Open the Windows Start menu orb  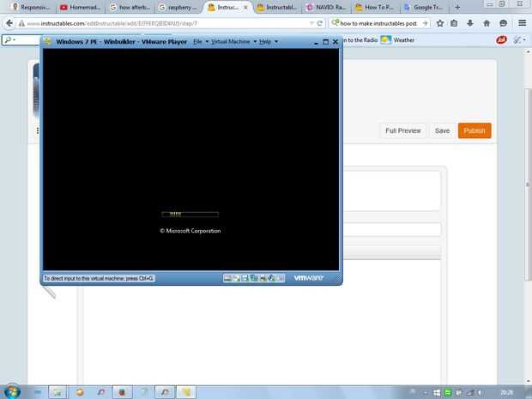tap(12, 392)
